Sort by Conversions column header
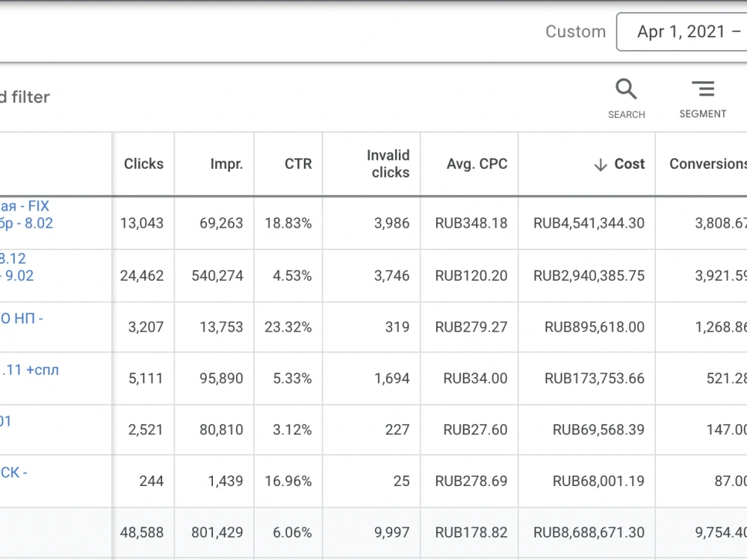747x560 pixels. point(707,164)
